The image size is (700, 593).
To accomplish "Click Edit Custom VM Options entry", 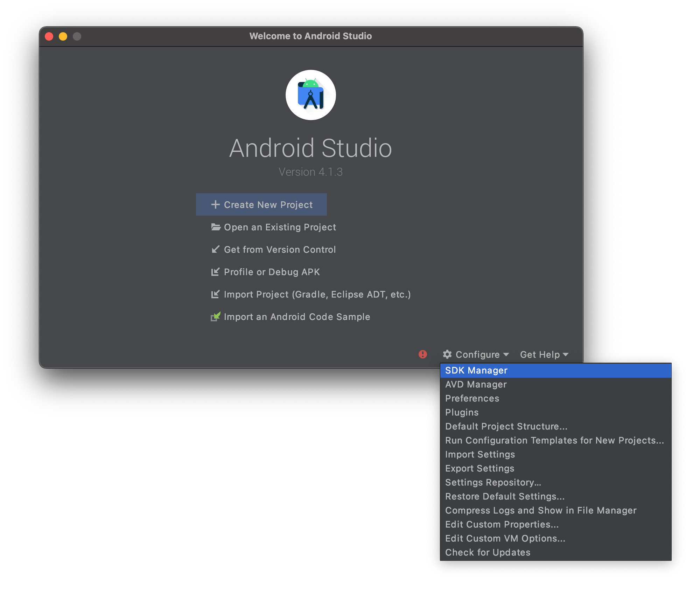I will point(505,538).
